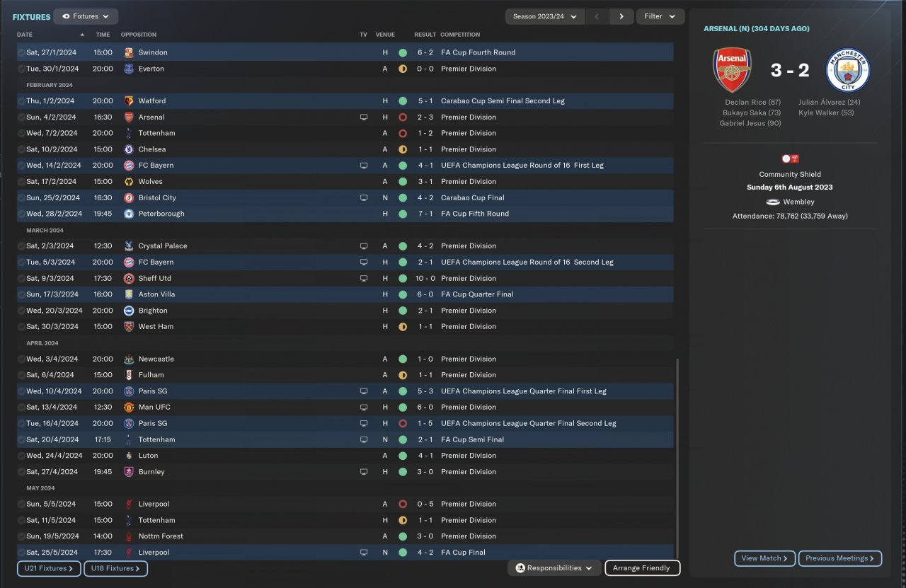Click the Community Shield competition icon
Screen dimensions: 906x588
click(790, 159)
